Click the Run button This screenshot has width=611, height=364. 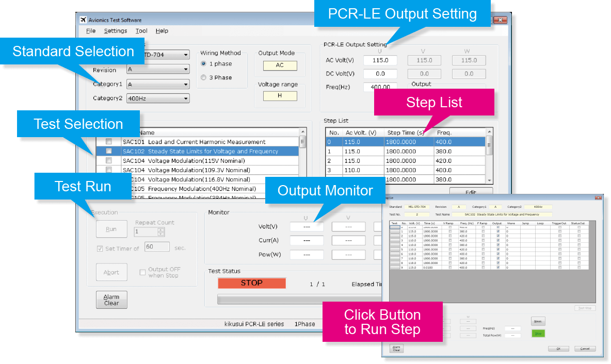[111, 229]
